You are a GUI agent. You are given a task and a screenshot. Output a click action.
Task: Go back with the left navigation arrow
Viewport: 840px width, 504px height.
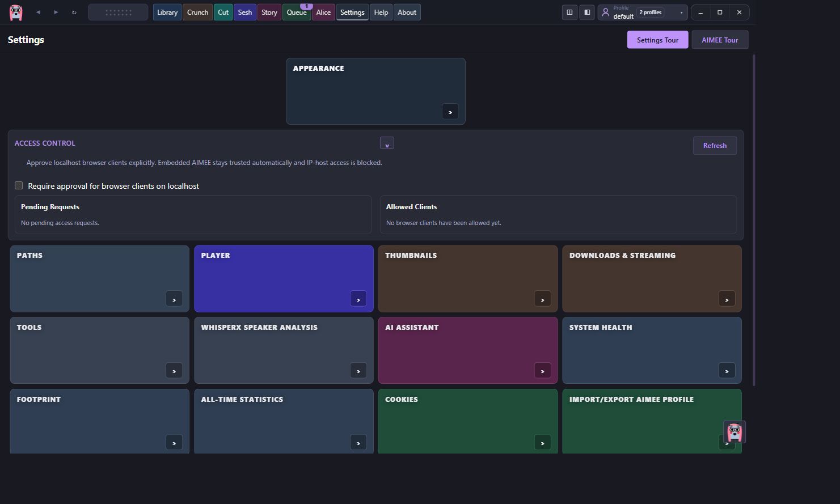(x=38, y=12)
